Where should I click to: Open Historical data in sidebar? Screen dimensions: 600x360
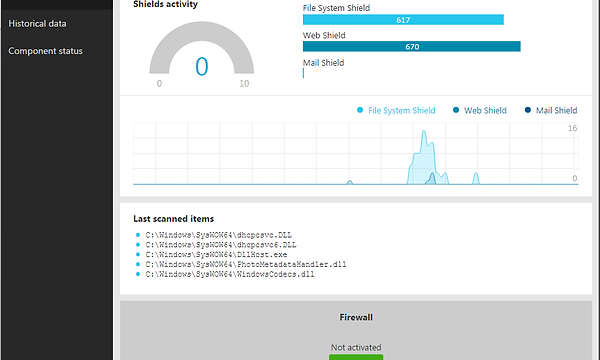[37, 24]
